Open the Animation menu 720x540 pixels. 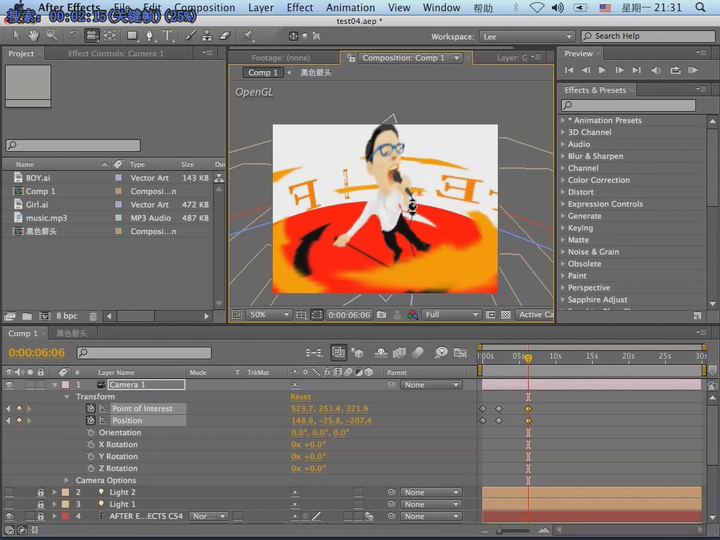pos(350,8)
